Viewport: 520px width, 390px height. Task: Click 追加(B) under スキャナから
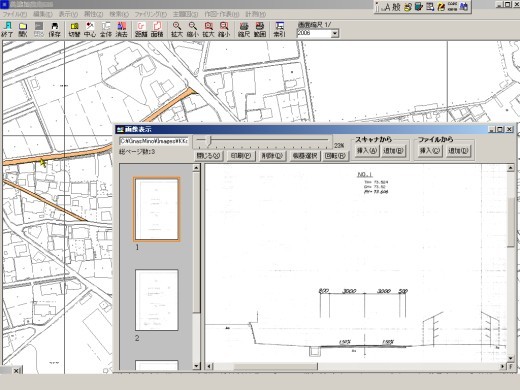[393, 151]
